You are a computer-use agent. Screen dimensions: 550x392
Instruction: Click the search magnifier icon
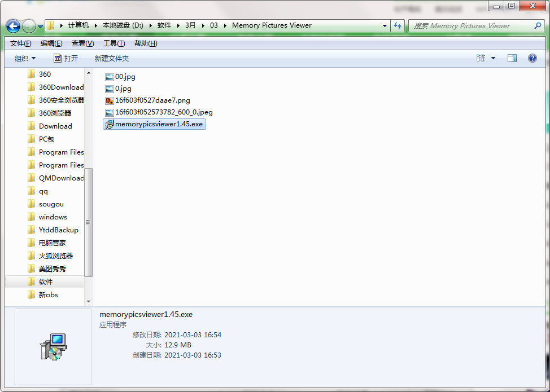538,25
